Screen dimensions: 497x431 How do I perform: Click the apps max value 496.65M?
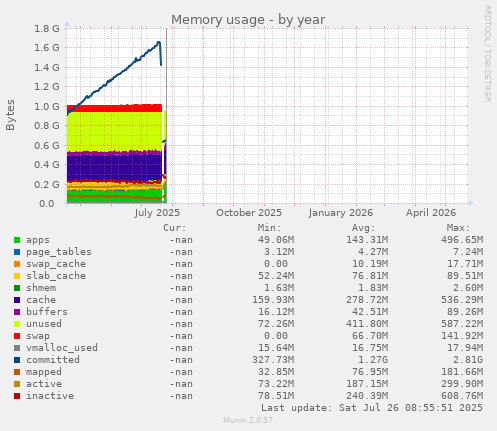tap(462, 240)
